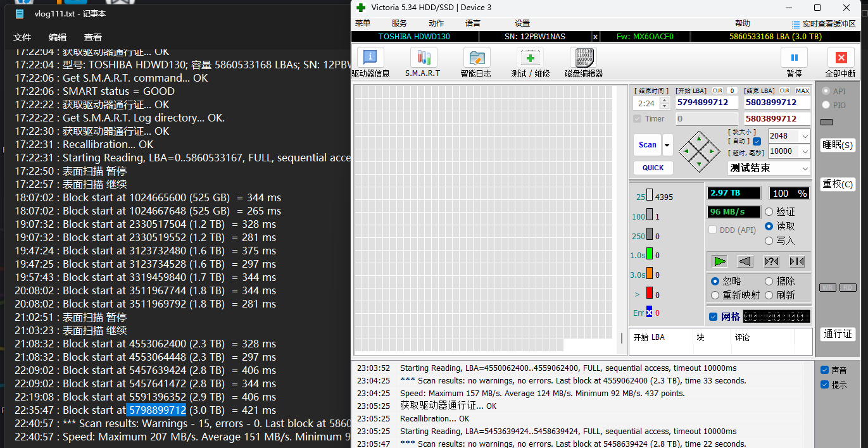Click the random seek '?' scan mode button
Image resolution: width=868 pixels, height=448 pixels.
pyautogui.click(x=771, y=261)
